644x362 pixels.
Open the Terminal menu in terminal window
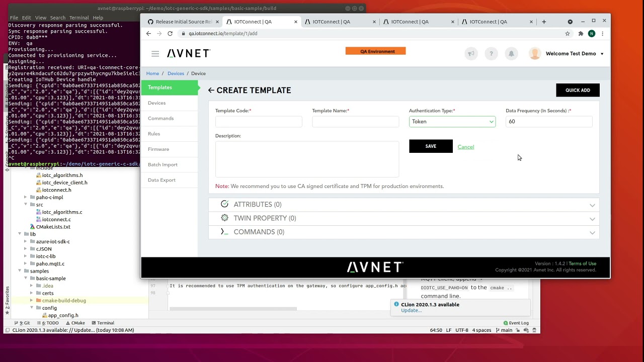pyautogui.click(x=78, y=18)
